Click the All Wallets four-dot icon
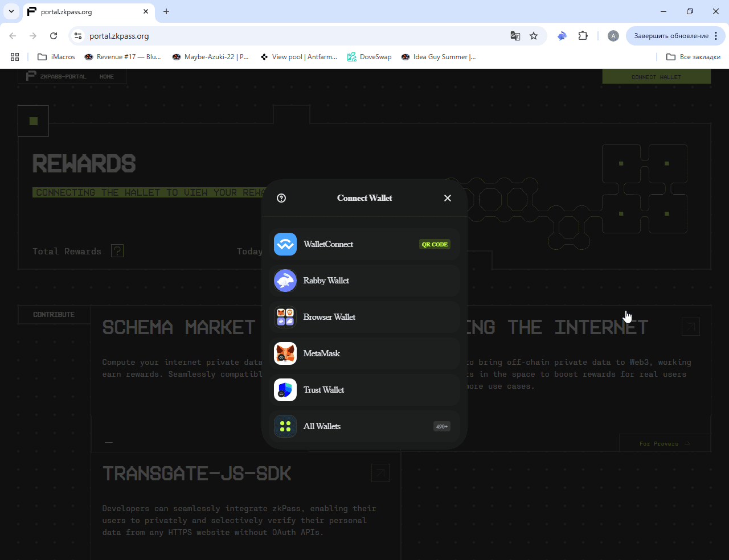Viewport: 729px width, 560px height. point(285,426)
